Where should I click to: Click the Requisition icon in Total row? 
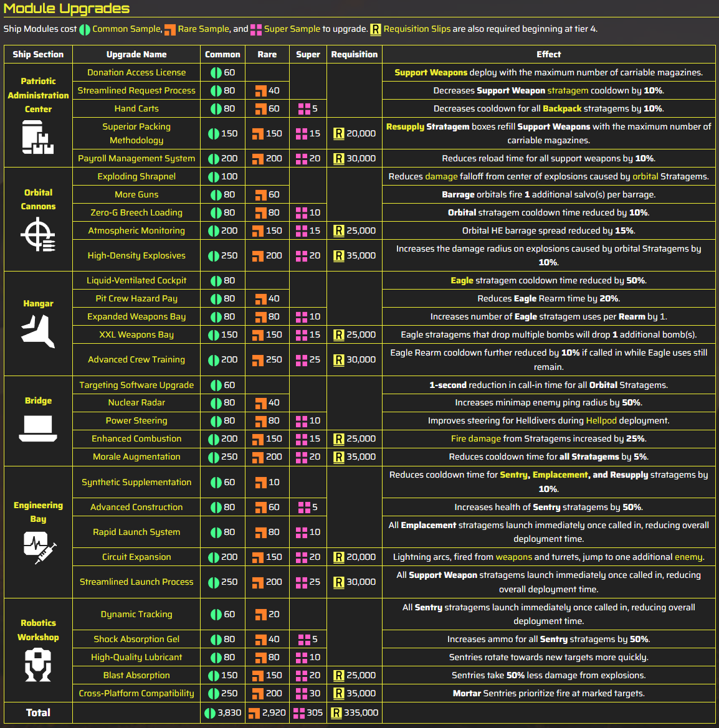(336, 712)
